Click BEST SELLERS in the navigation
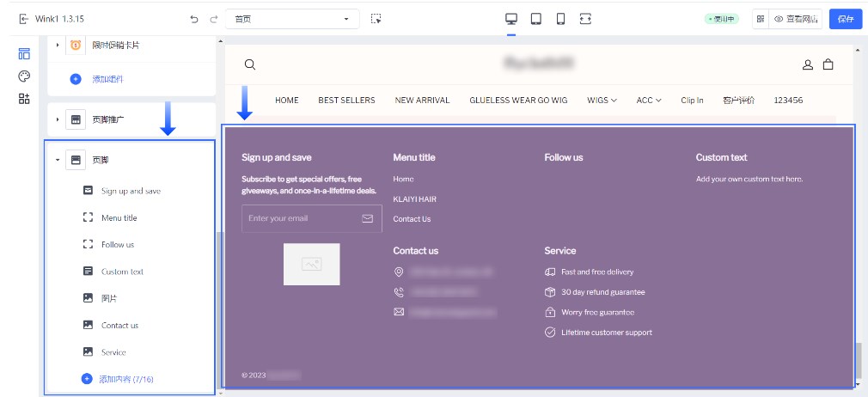Image resolution: width=868 pixels, height=397 pixels. [x=346, y=101]
